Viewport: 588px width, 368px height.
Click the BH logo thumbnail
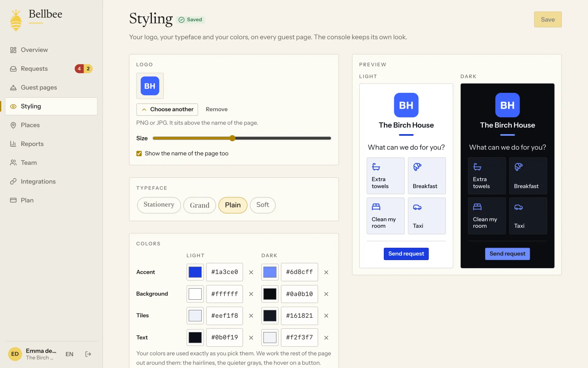(x=150, y=86)
